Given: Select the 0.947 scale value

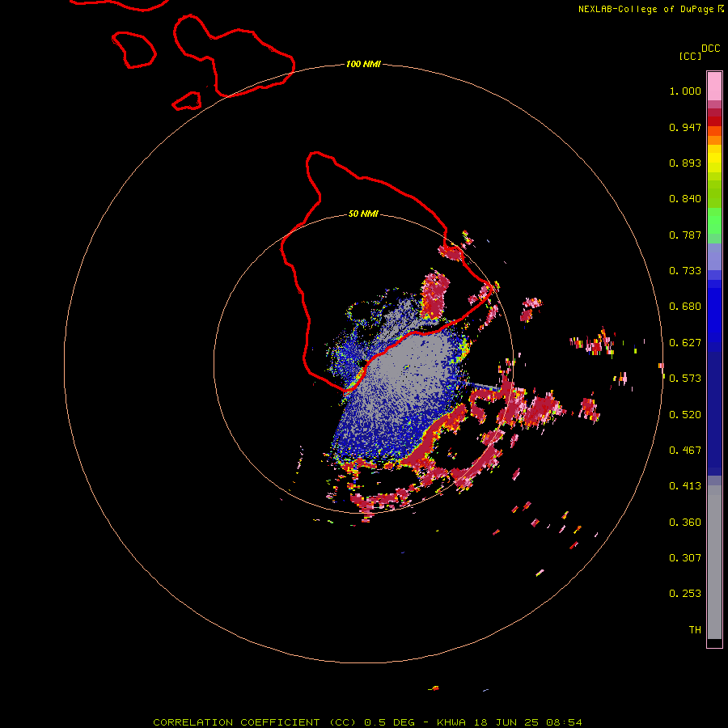Looking at the screenshot, I should click(685, 127).
